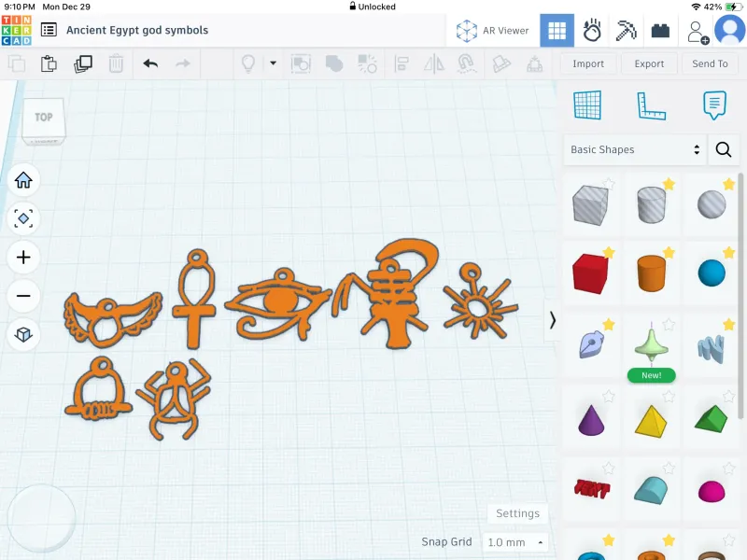
Task: Redo the last undone action
Action: (183, 63)
